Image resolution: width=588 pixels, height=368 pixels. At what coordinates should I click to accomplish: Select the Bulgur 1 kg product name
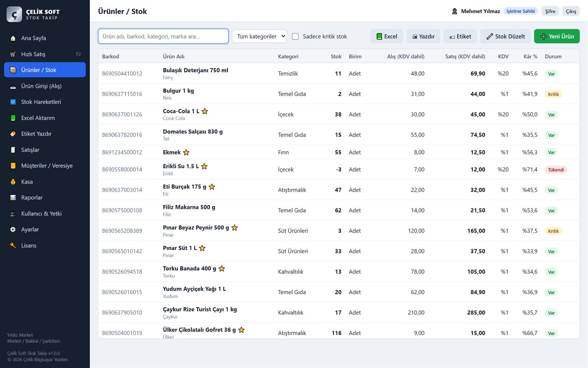coord(178,91)
